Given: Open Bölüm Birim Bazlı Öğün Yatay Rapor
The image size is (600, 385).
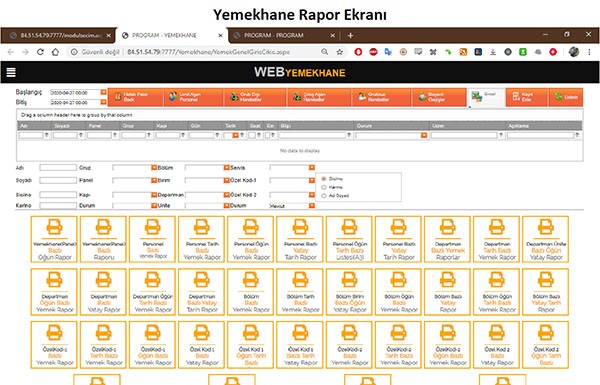Looking at the screenshot, I should click(349, 292).
